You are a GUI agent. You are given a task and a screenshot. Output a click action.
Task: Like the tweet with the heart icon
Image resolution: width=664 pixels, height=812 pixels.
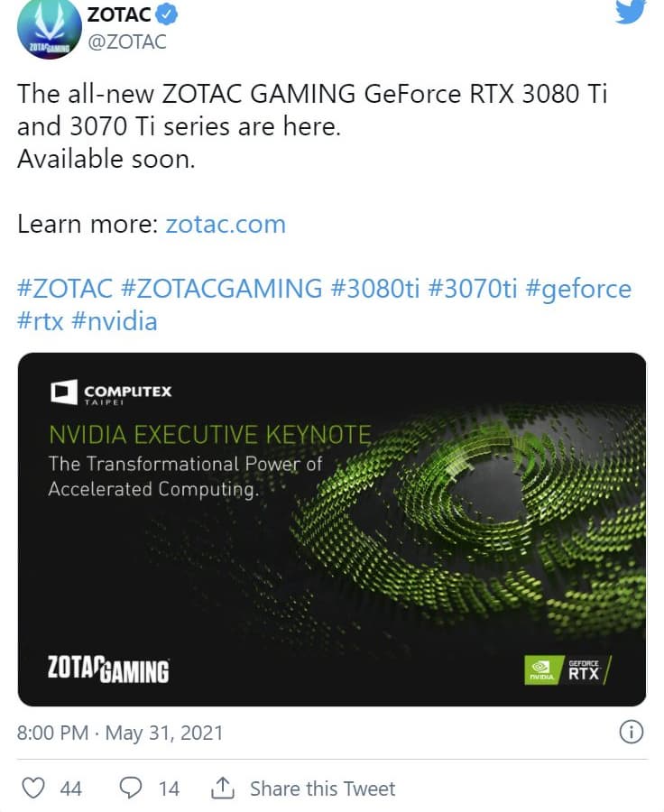33,788
